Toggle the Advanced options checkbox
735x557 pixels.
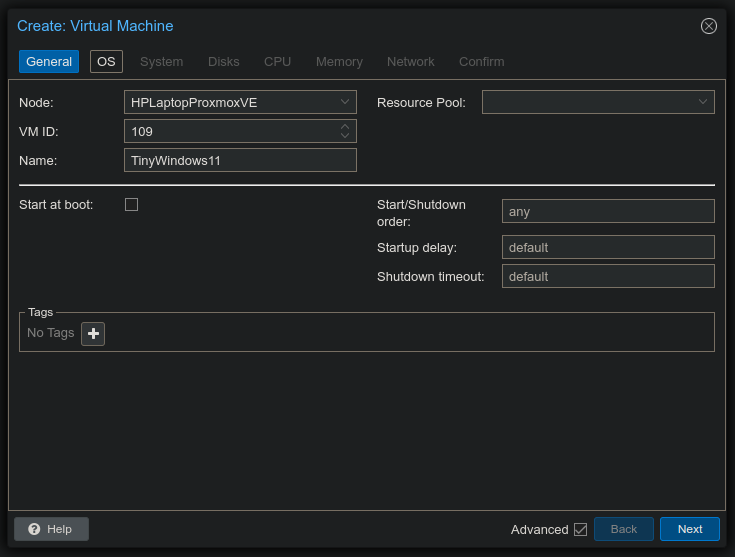[580, 529]
